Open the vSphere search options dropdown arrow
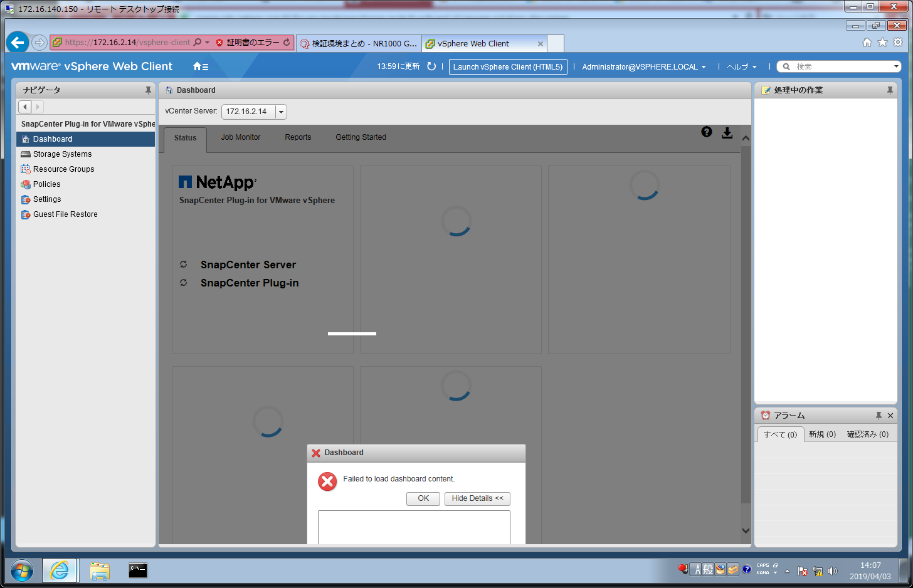Image resolution: width=913 pixels, height=588 pixels. (x=897, y=66)
